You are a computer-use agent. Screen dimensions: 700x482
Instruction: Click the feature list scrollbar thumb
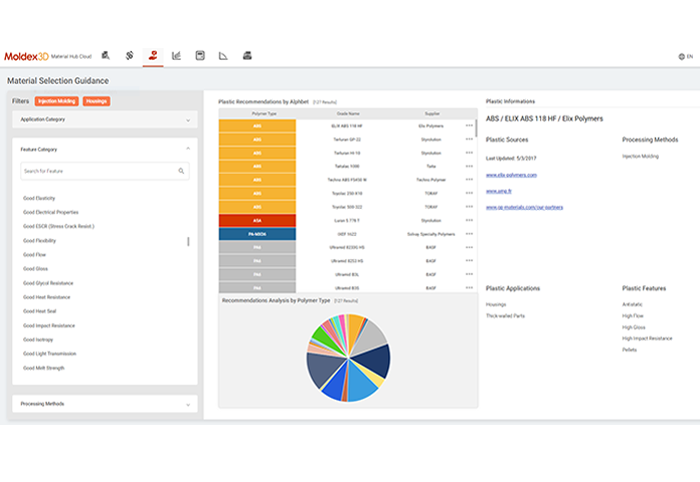point(188,241)
